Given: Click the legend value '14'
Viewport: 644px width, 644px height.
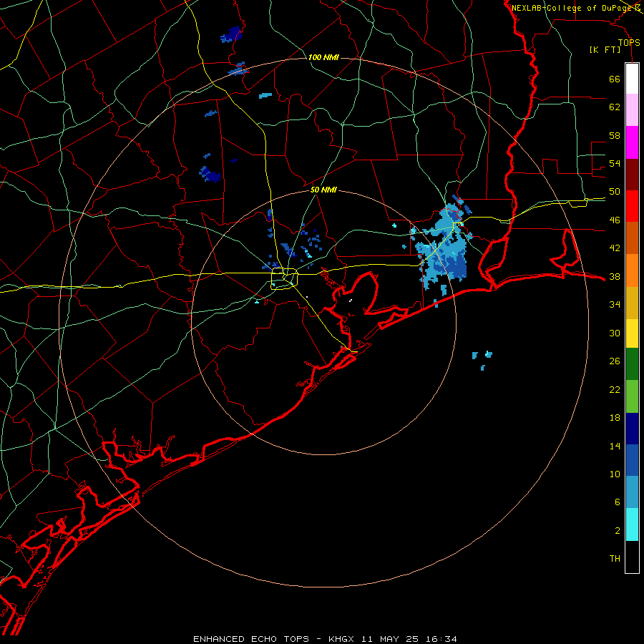Looking at the screenshot, I should pyautogui.click(x=615, y=446).
